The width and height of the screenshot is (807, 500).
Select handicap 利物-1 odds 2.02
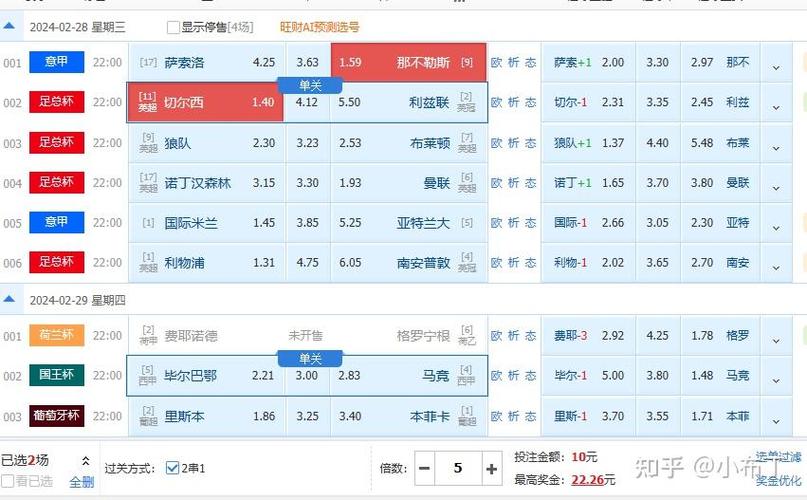coord(589,263)
